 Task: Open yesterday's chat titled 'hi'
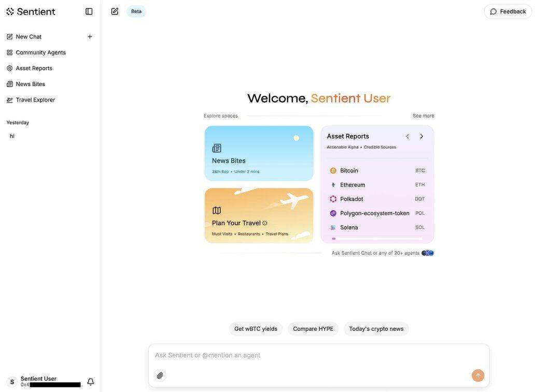[x=12, y=136]
